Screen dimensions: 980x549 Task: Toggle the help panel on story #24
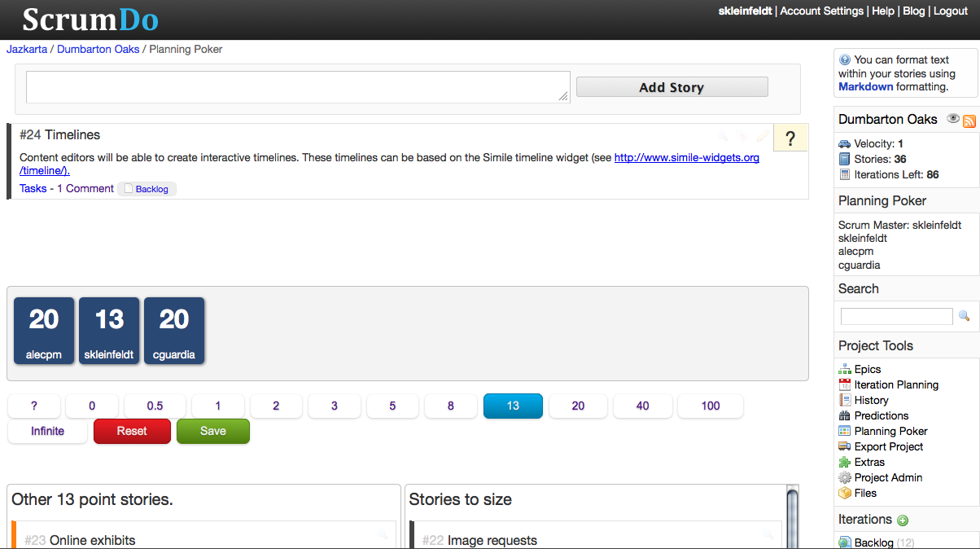(x=790, y=138)
